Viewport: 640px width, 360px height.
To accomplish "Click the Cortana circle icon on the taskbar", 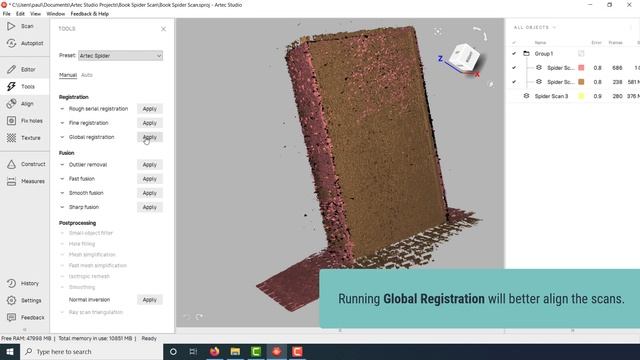I will (173, 351).
